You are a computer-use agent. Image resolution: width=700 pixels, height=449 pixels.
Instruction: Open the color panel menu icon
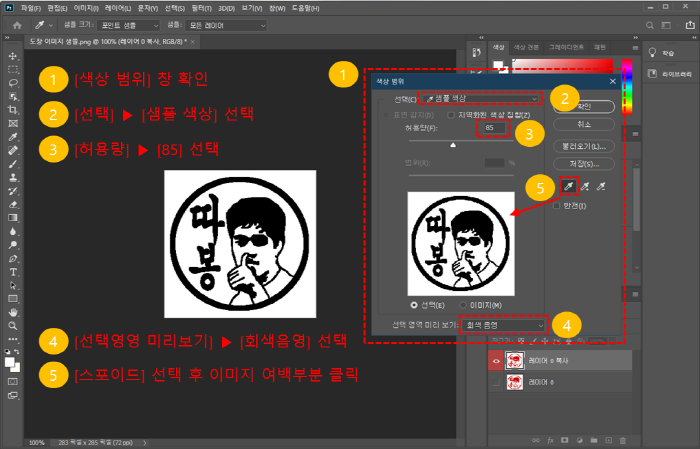pyautogui.click(x=635, y=48)
